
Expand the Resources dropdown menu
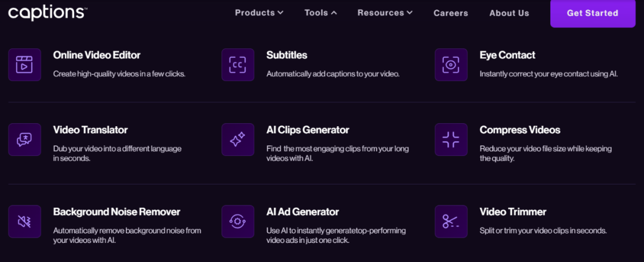click(385, 13)
